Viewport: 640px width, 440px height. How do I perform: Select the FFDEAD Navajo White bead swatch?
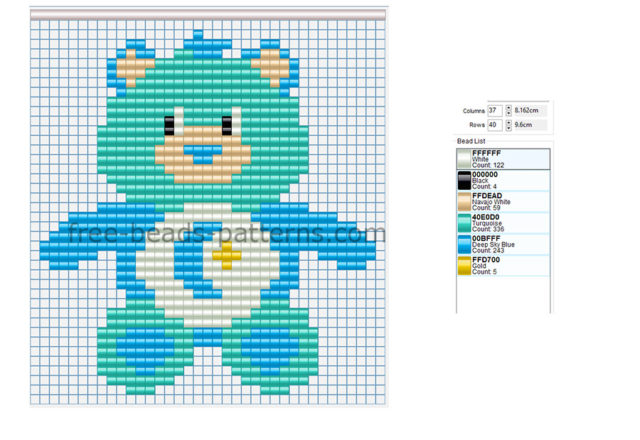464,202
